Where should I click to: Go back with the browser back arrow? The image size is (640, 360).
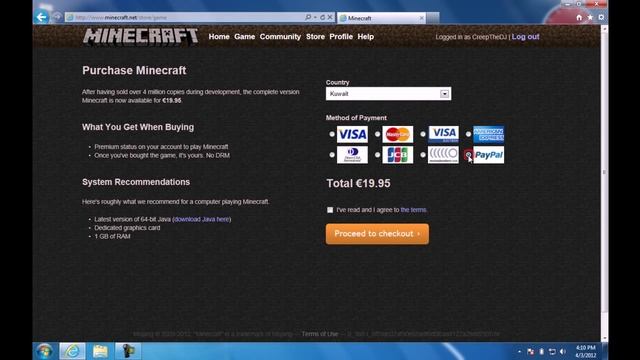[x=42, y=17]
